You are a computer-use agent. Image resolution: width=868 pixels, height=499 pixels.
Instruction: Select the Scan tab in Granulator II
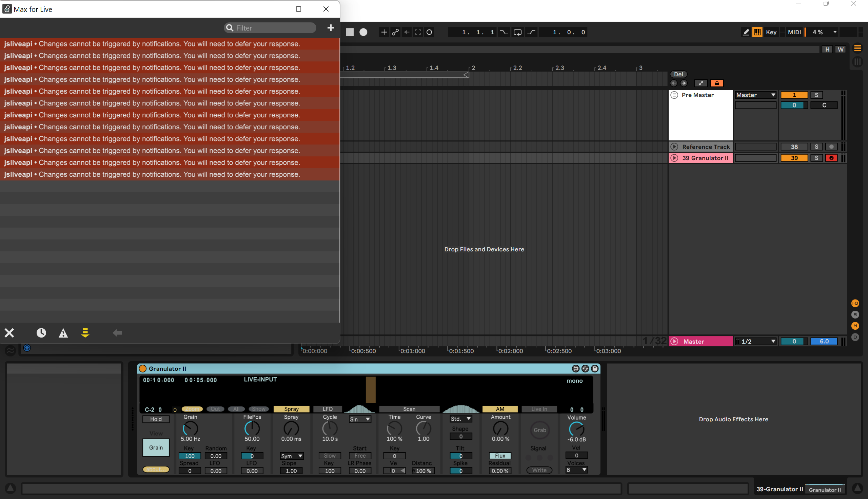[x=409, y=409]
